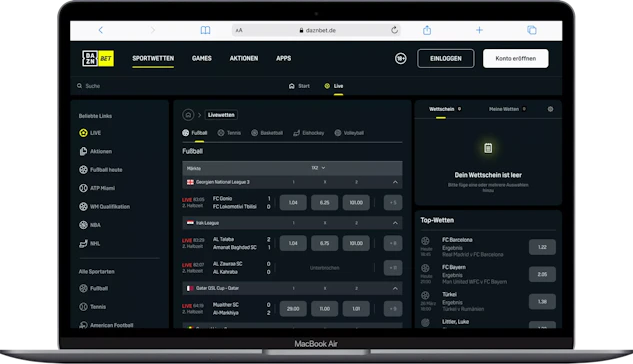Image resolution: width=633 pixels, height=364 pixels.
Task: Open Safari bookmarks book icon
Action: pyautogui.click(x=205, y=30)
